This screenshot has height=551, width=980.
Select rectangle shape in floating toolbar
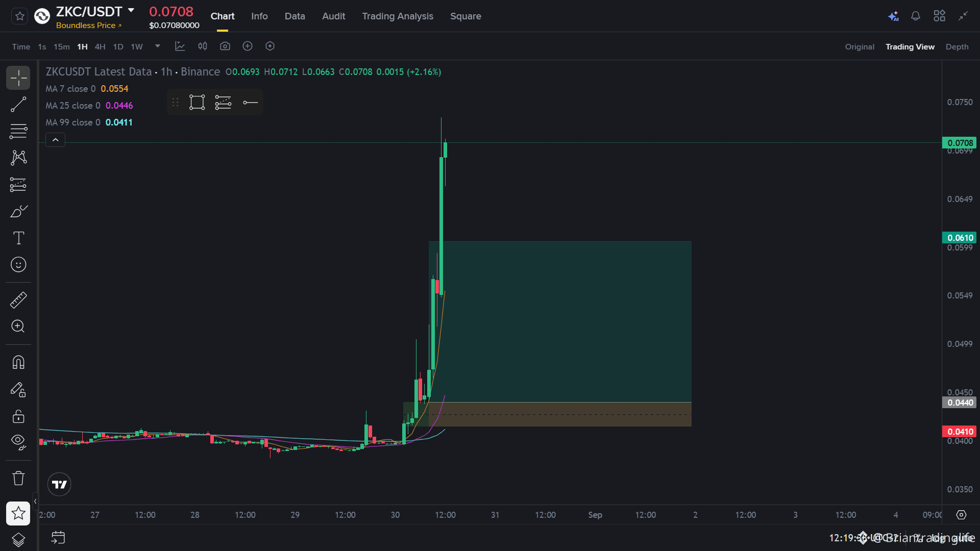[197, 103]
